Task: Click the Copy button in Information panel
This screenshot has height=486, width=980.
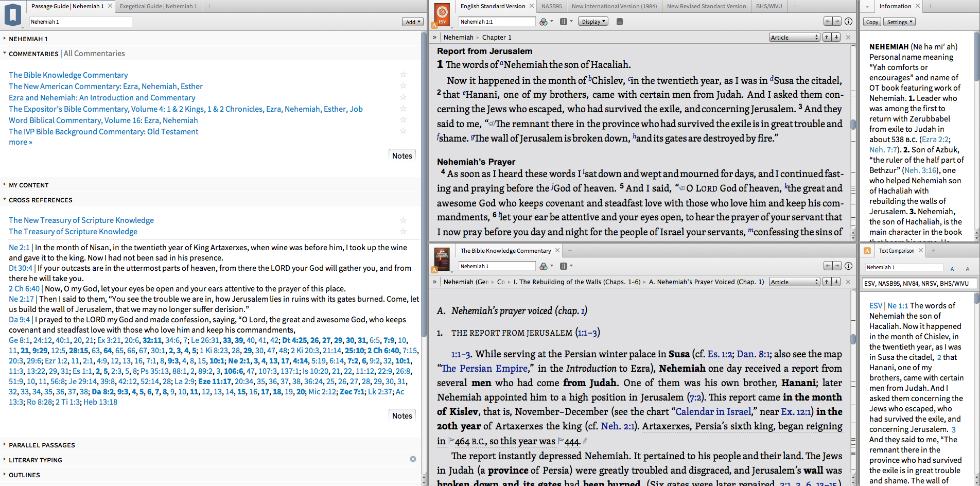Action: [872, 22]
